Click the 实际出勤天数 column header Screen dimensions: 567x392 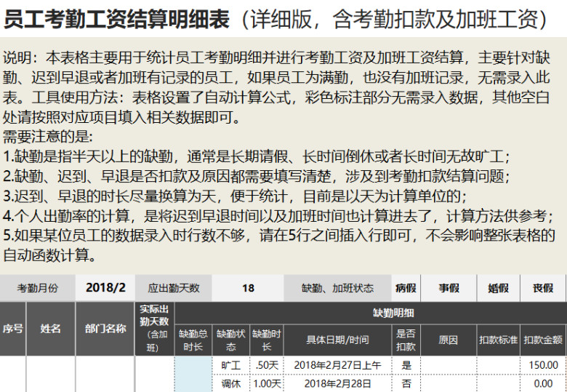pos(154,329)
